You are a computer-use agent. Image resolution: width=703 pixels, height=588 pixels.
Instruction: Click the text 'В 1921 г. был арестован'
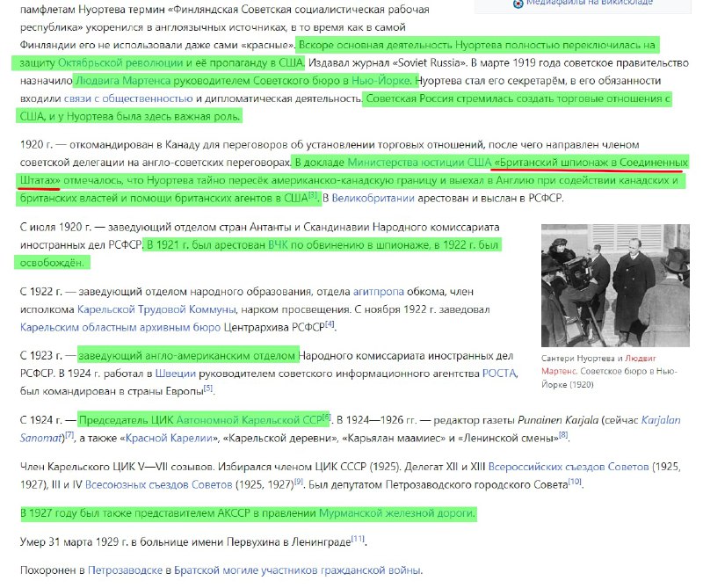[206, 245]
